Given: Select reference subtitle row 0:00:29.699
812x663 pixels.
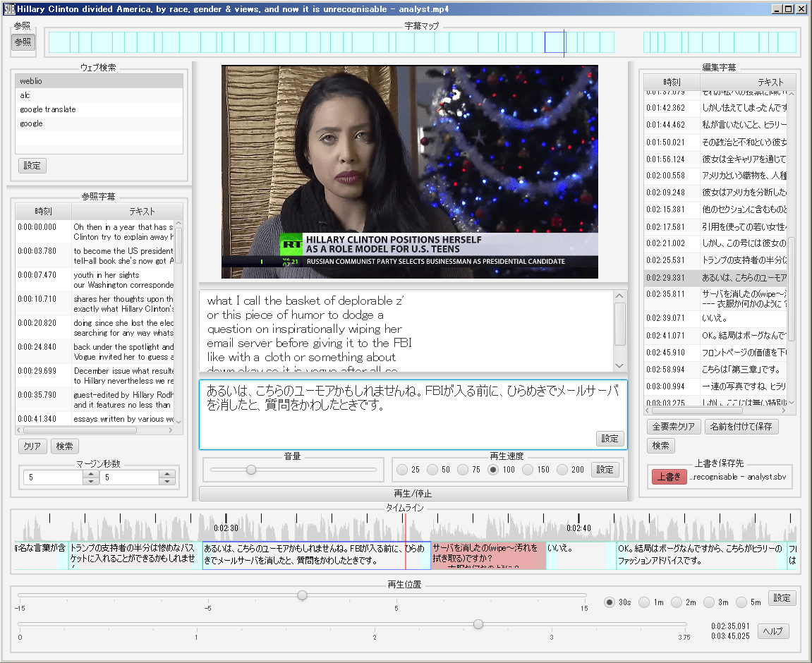Looking at the screenshot, I should [96, 376].
